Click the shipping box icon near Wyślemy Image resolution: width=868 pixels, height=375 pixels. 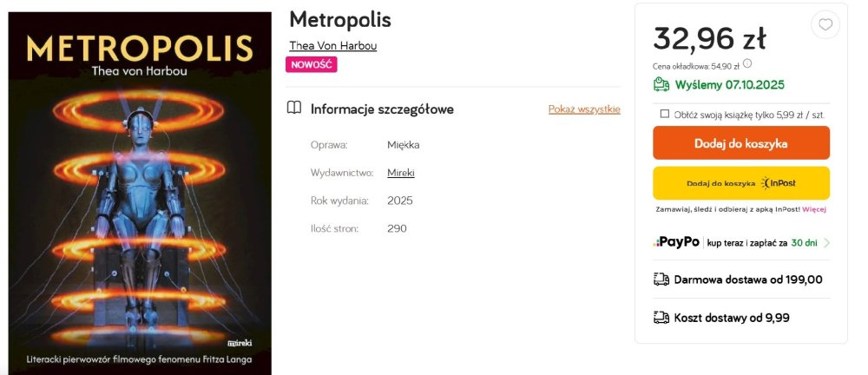click(661, 84)
